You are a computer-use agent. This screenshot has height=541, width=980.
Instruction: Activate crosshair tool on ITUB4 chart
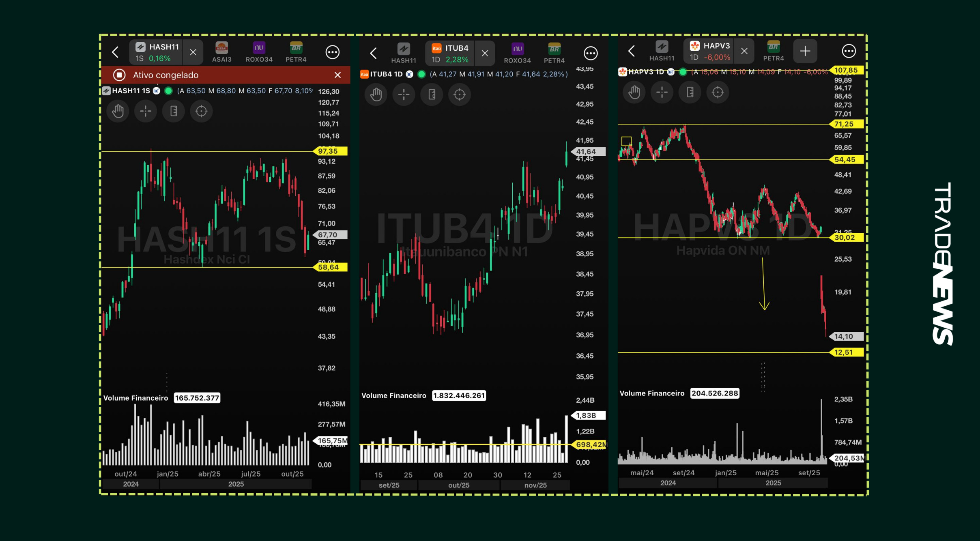pos(404,94)
